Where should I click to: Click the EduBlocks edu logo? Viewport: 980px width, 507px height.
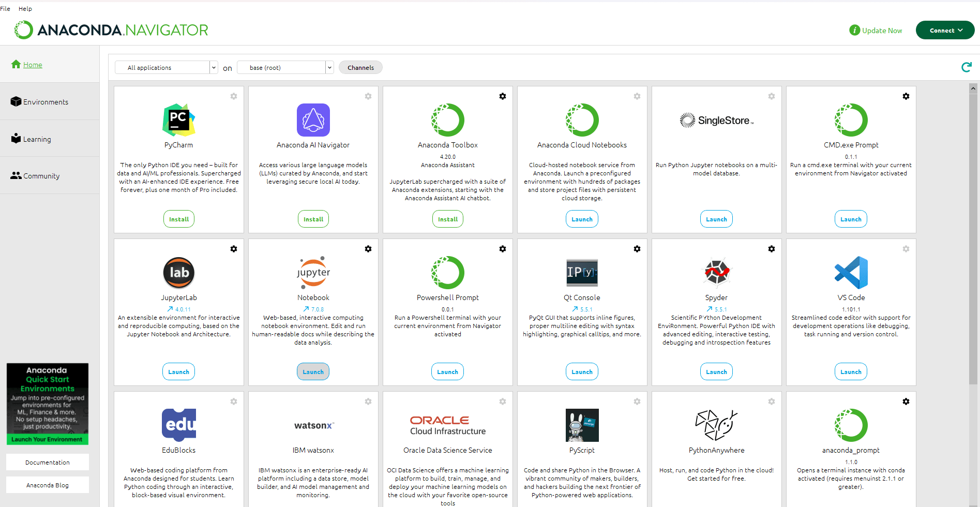pos(179,425)
